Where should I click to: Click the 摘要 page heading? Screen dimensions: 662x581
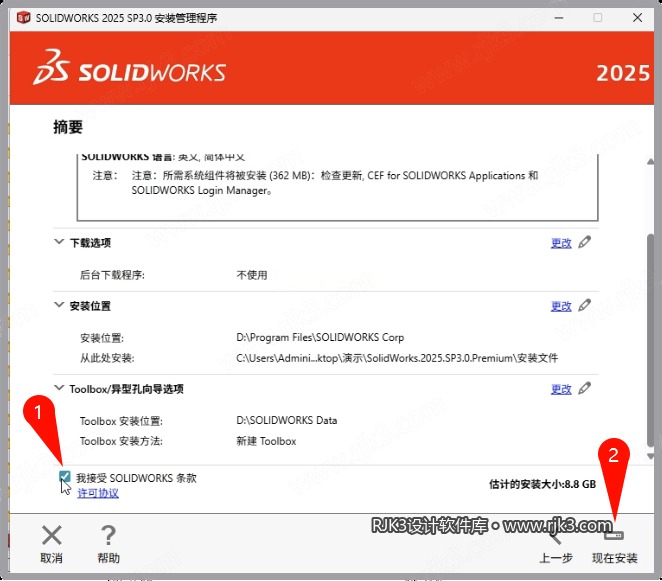tap(68, 127)
